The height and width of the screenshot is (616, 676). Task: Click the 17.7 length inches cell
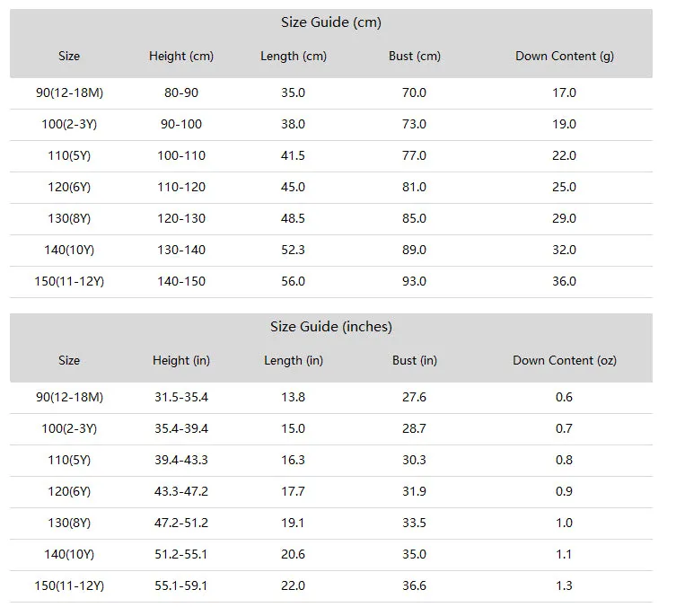pos(294,492)
